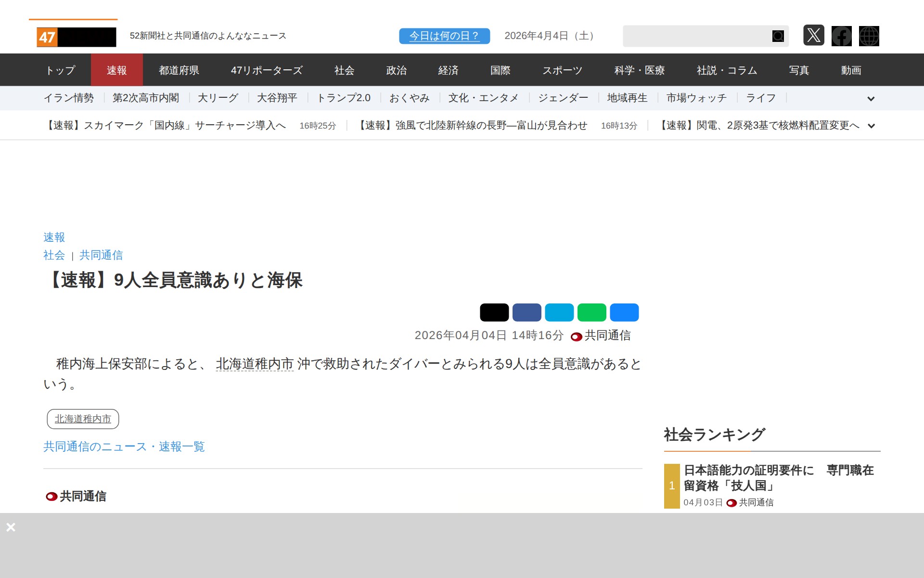Viewport: 924px width, 578px height.
Task: Open 共同通信のニュース・速報一覧 link
Action: click(x=123, y=447)
